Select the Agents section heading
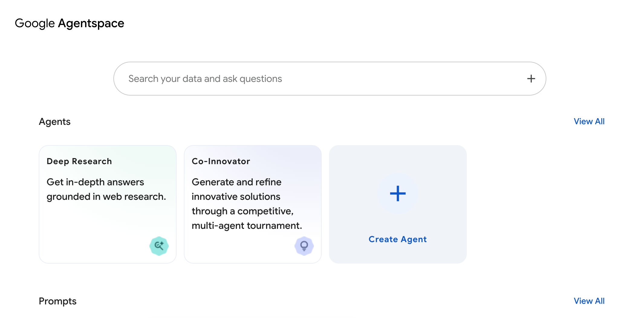Screen dimensions: 644x318 [x=55, y=121]
